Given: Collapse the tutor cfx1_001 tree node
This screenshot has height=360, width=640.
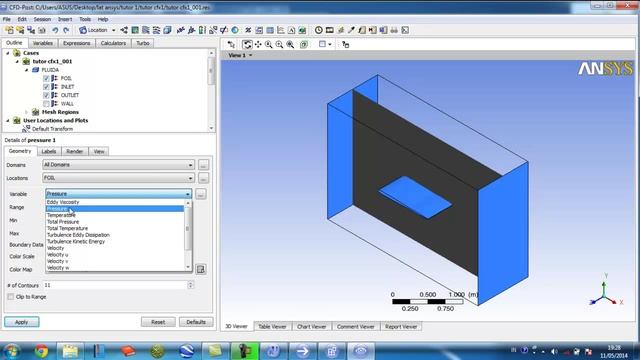Looking at the screenshot, I should (17, 62).
